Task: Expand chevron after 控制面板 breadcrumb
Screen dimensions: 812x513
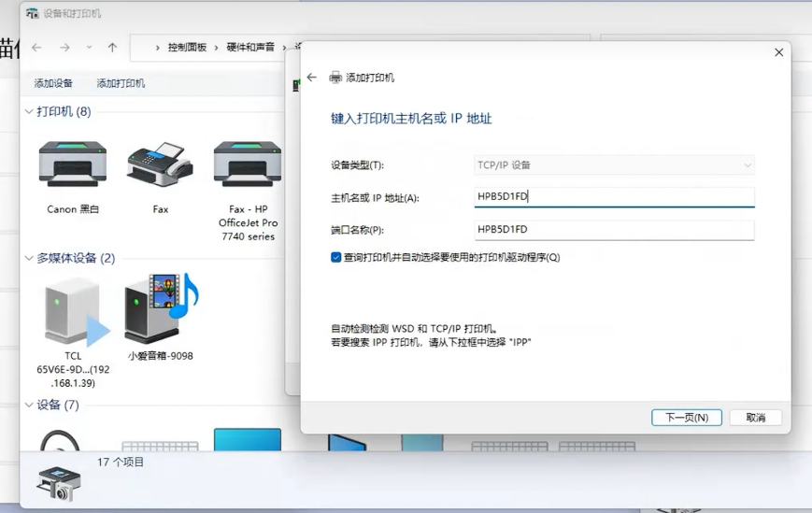Action: tap(217, 48)
